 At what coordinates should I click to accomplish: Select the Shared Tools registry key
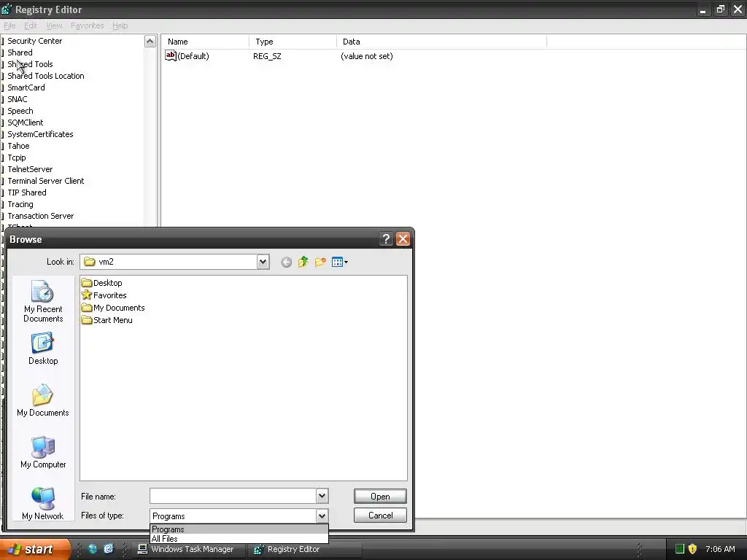(30, 64)
